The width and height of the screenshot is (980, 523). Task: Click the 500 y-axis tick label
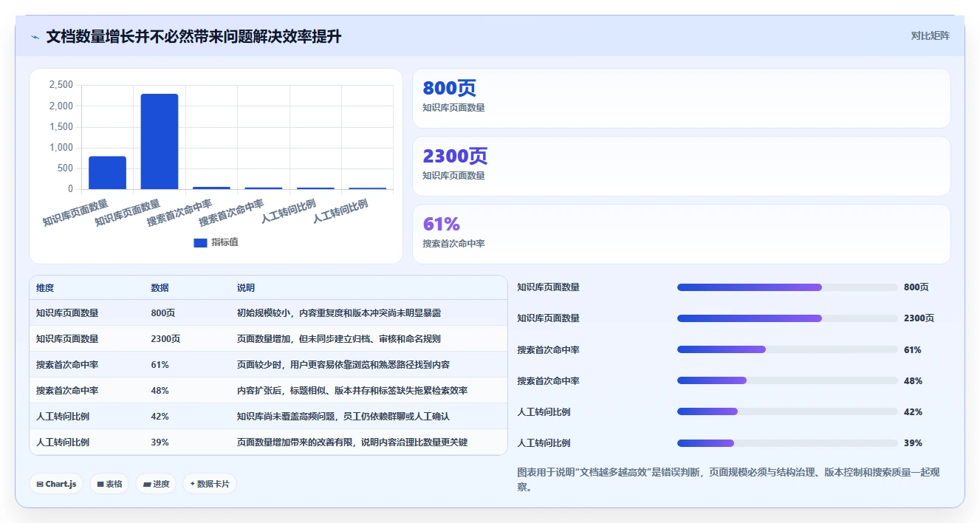66,168
